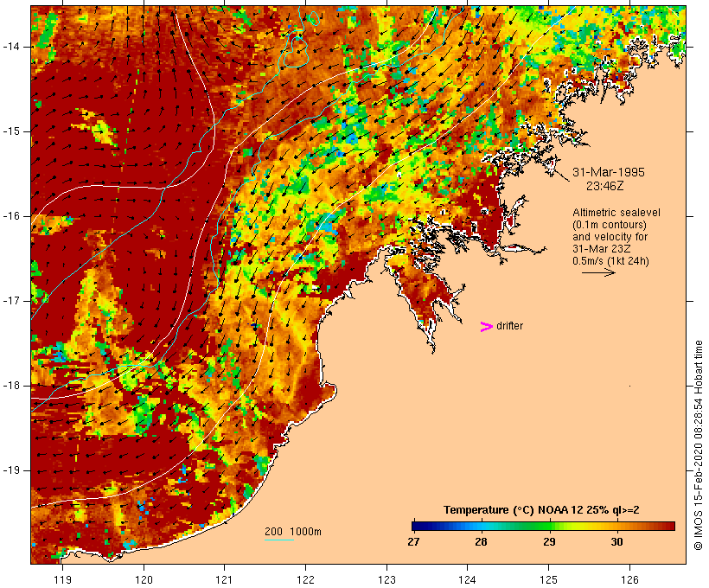The width and height of the screenshot is (709, 588).
Task: Click the date label 31-Mar-1995
Action: click(x=609, y=172)
